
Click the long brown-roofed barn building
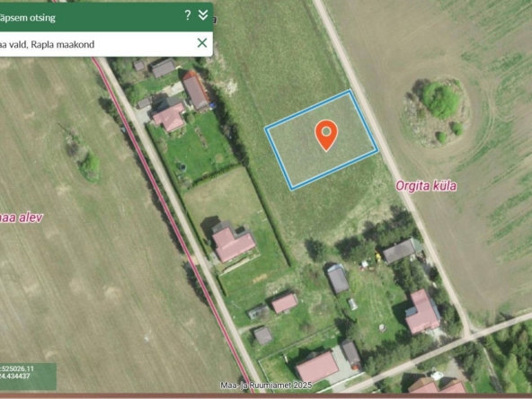point(196,91)
